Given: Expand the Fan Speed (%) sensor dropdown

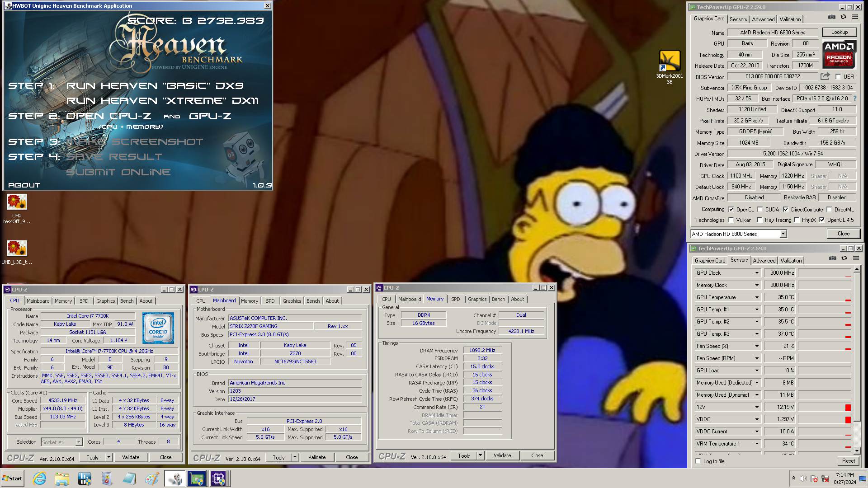Looking at the screenshot, I should tap(757, 346).
